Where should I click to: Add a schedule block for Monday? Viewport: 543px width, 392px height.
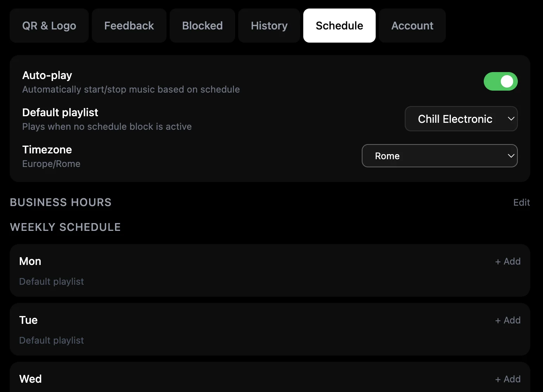[508, 261]
